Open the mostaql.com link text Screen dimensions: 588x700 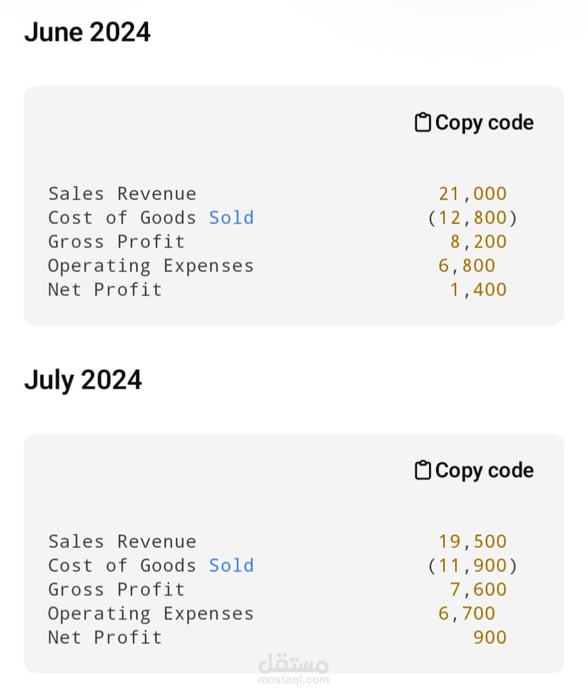[x=293, y=680]
